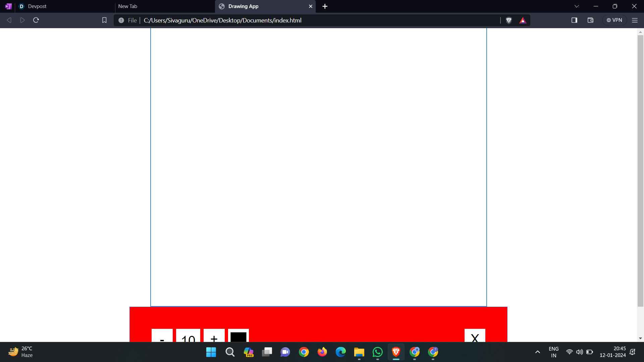
Task: Open a new tab with plus button
Action: [x=325, y=6]
